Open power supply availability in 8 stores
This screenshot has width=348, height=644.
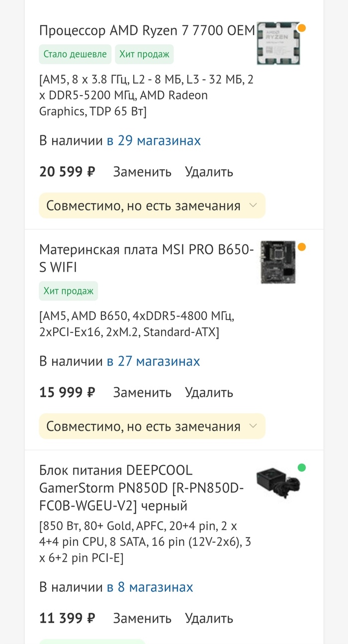[150, 587]
